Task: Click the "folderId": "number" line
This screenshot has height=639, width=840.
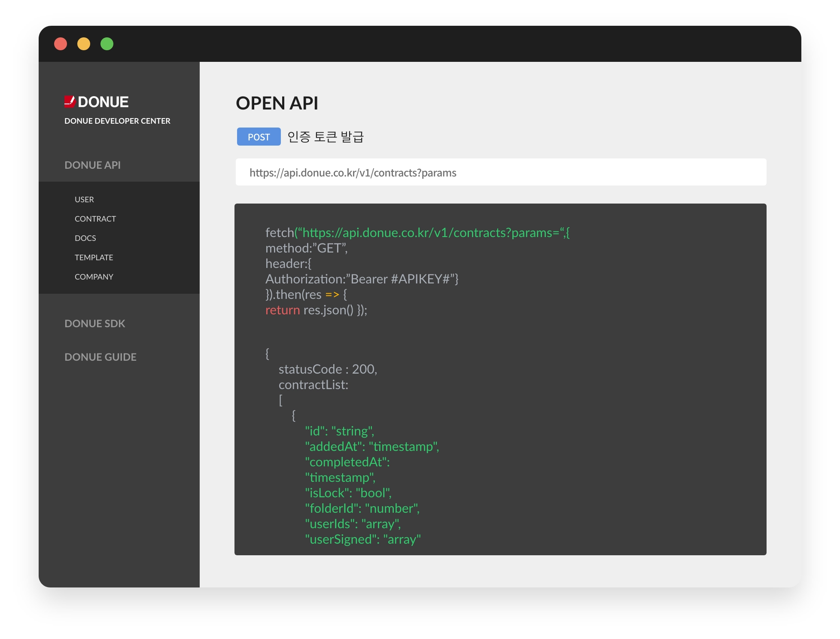Action: tap(362, 508)
